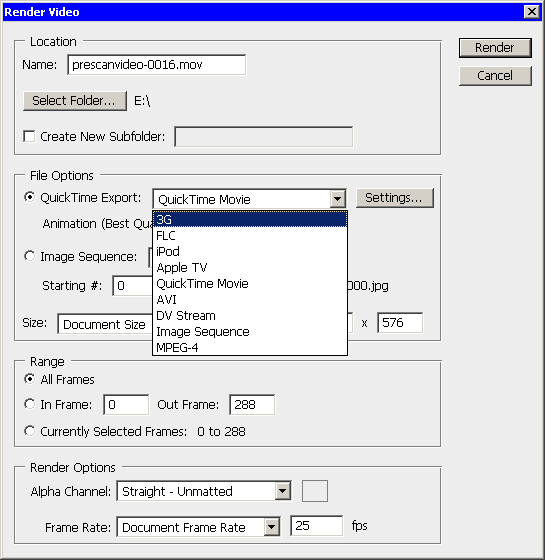Enable Create New Subfolder checkbox

click(29, 136)
